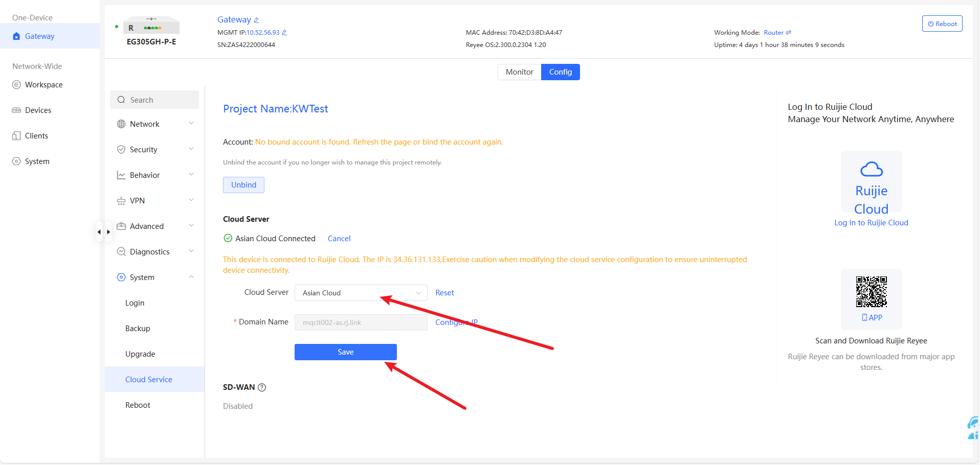Click the right expand arrow on sidebar divider

click(108, 232)
